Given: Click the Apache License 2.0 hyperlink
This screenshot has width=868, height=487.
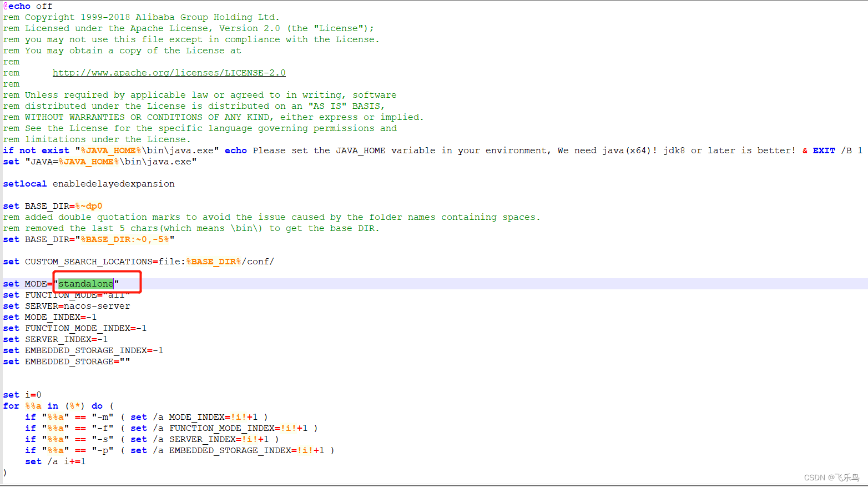Looking at the screenshot, I should point(169,72).
